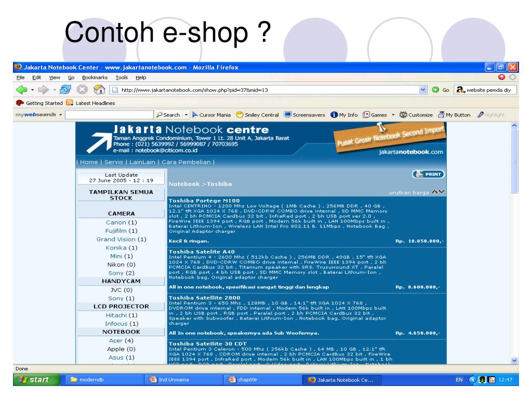Open the Cara Pembelian link

pos(186,162)
